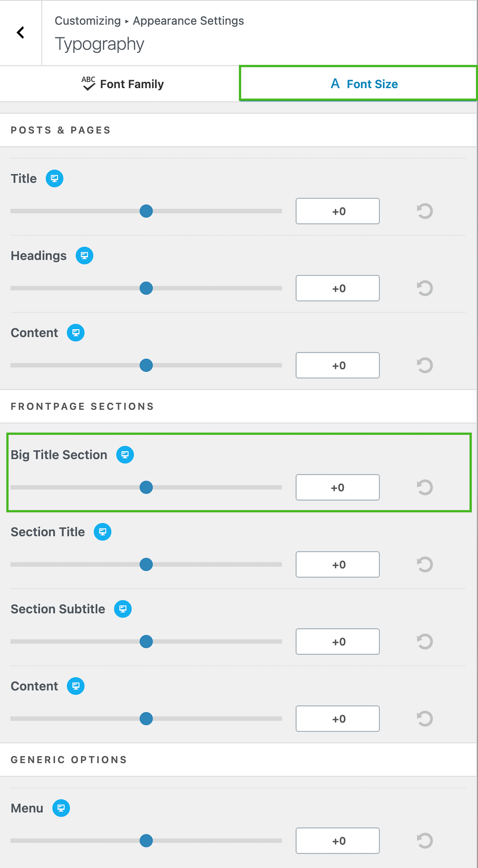This screenshot has width=478, height=868.
Task: Click the device icon beside Section Subtitle
Action: coord(123,609)
